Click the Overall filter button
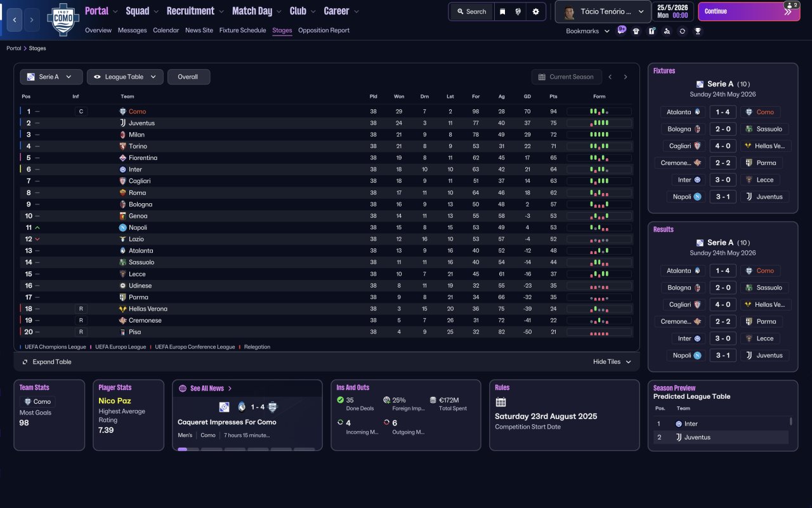This screenshot has width=812, height=508. (x=188, y=77)
